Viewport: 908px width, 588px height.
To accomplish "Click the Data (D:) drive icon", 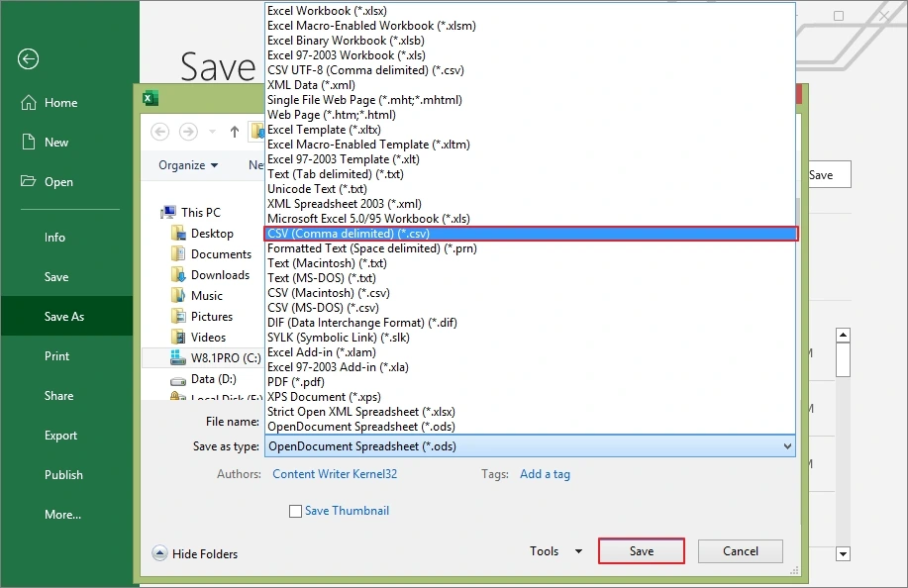I will [x=178, y=380].
